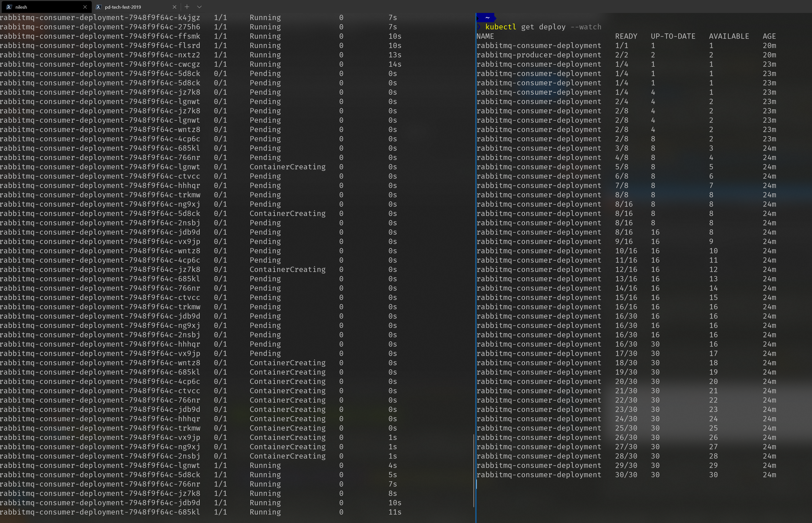Click Running status of the jdb9d pod
The height and width of the screenshot is (523, 812).
265,503
